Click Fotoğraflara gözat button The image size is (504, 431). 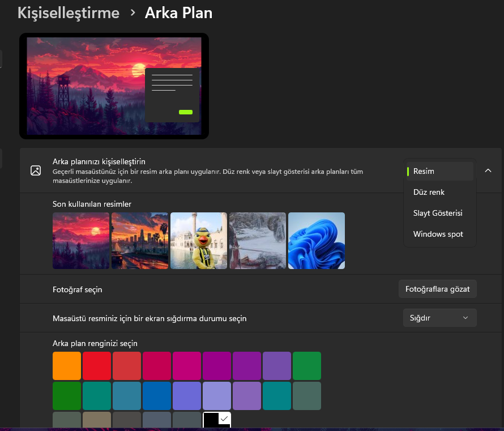point(438,289)
